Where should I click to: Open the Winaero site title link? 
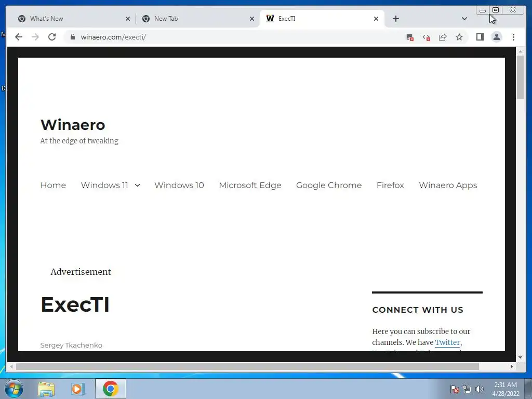pos(73,125)
